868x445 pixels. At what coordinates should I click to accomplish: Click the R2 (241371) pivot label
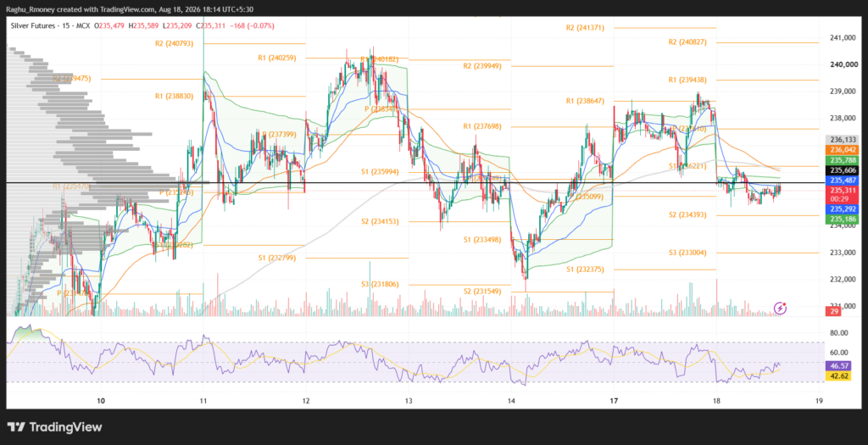pyautogui.click(x=585, y=28)
